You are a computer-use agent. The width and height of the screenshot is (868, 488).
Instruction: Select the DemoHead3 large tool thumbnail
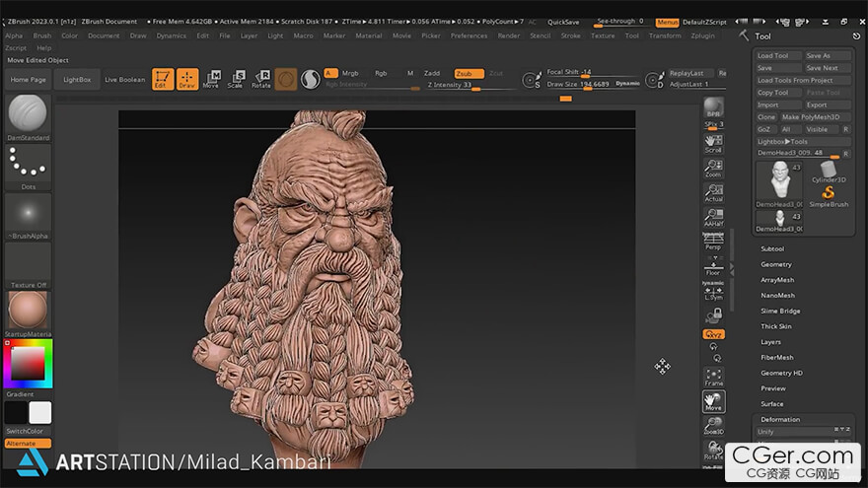point(779,181)
